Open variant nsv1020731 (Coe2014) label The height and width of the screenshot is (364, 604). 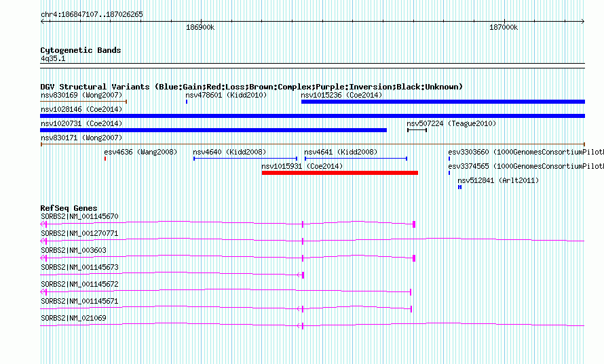point(81,123)
